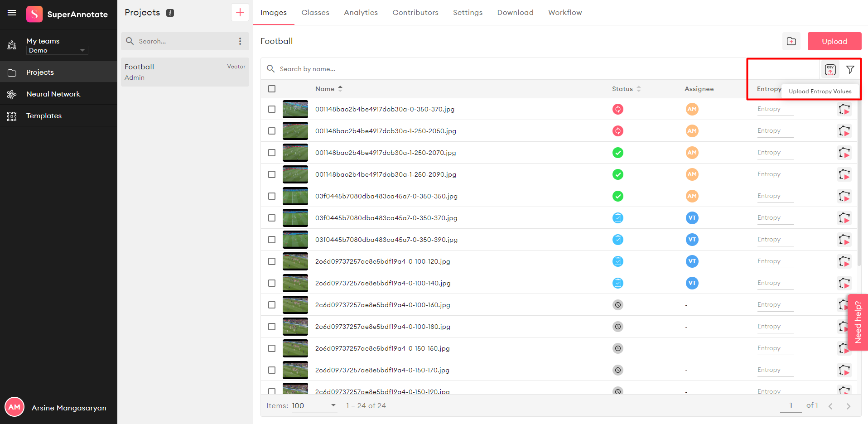Open the Need help? side button

[858, 322]
